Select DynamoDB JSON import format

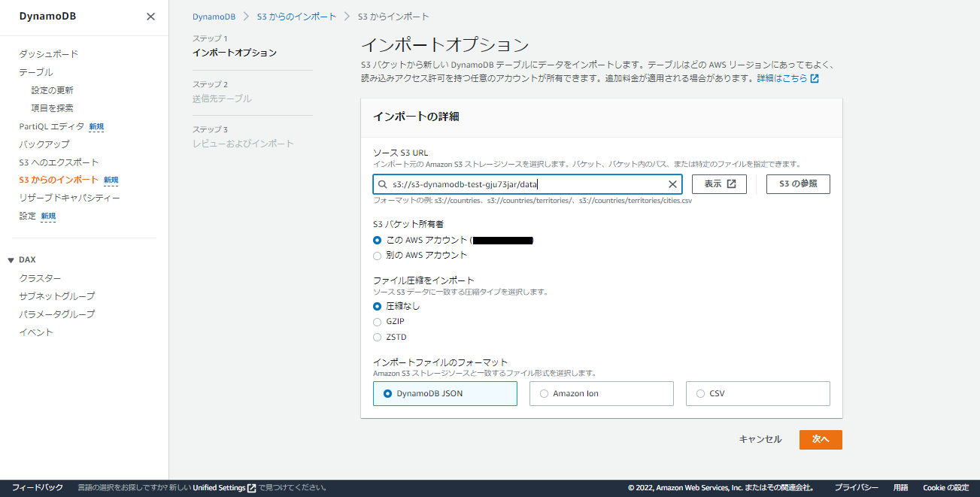[445, 393]
